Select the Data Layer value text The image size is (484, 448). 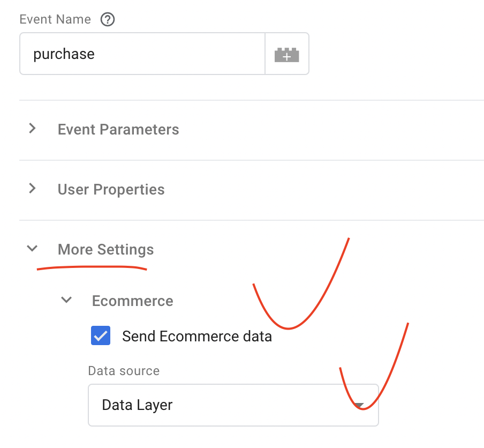coord(137,405)
